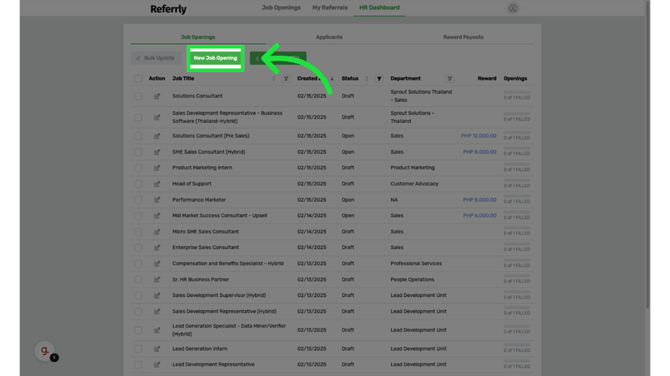Open the user profile avatar icon
This screenshot has width=670, height=376.
point(513,8)
